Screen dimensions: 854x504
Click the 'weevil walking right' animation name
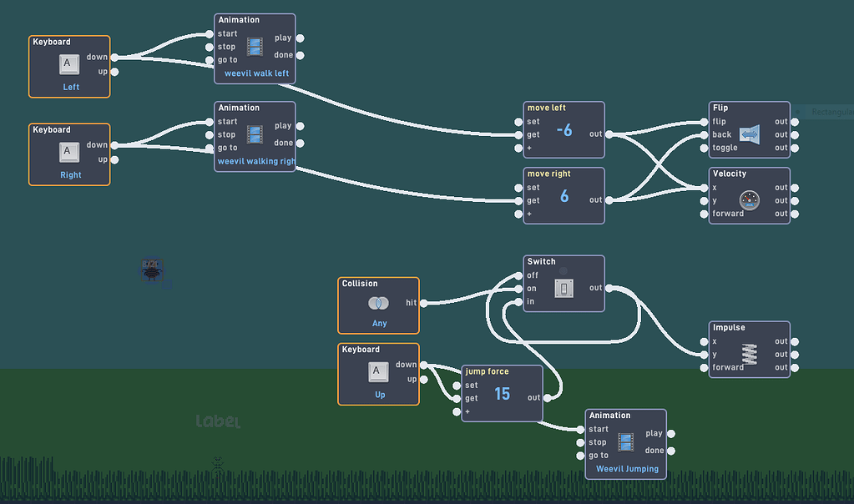pyautogui.click(x=256, y=161)
